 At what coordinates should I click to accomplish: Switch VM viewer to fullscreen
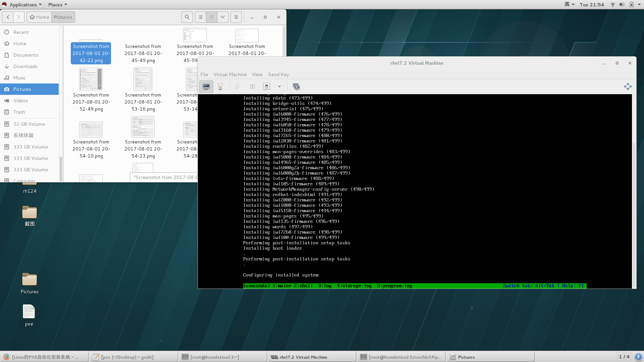coord(628,86)
